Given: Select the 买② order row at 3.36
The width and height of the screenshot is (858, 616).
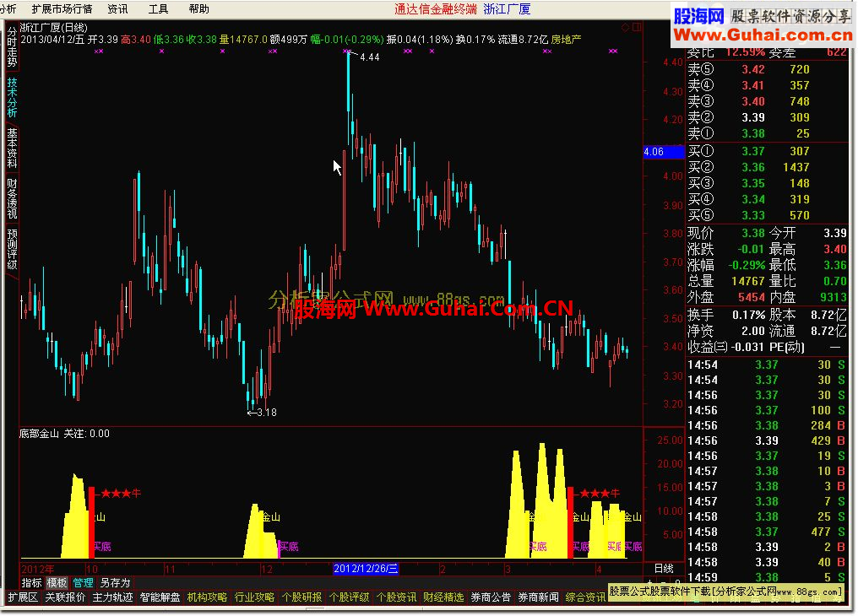Looking at the screenshot, I should [767, 167].
